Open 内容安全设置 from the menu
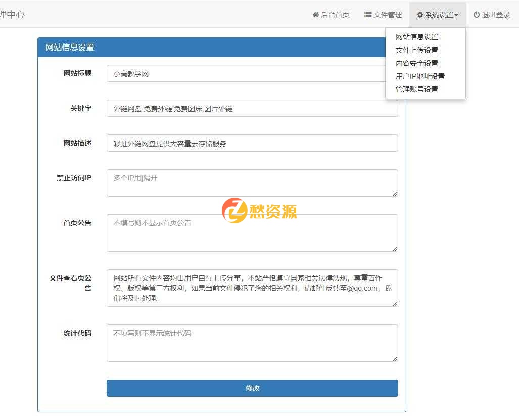 tap(416, 63)
